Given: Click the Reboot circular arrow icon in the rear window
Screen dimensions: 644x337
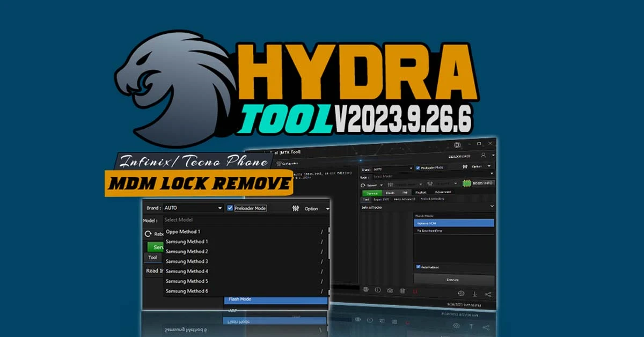Looking at the screenshot, I should click(x=363, y=185).
